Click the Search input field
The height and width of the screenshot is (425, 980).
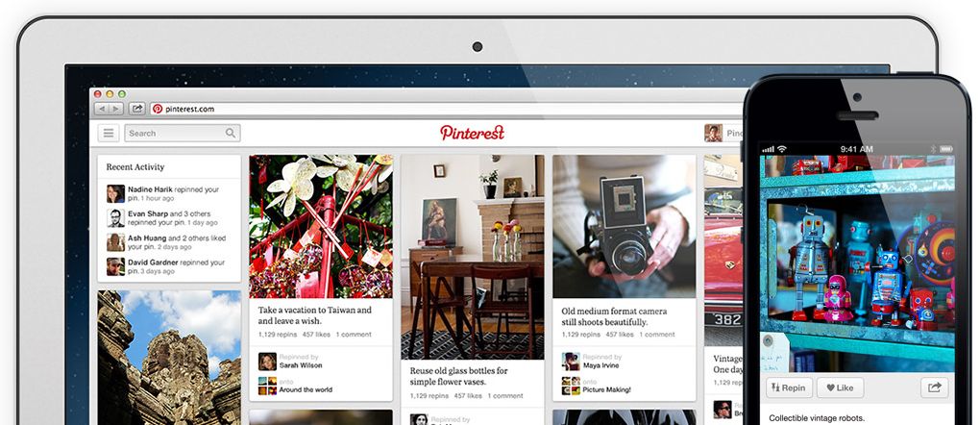183,134
